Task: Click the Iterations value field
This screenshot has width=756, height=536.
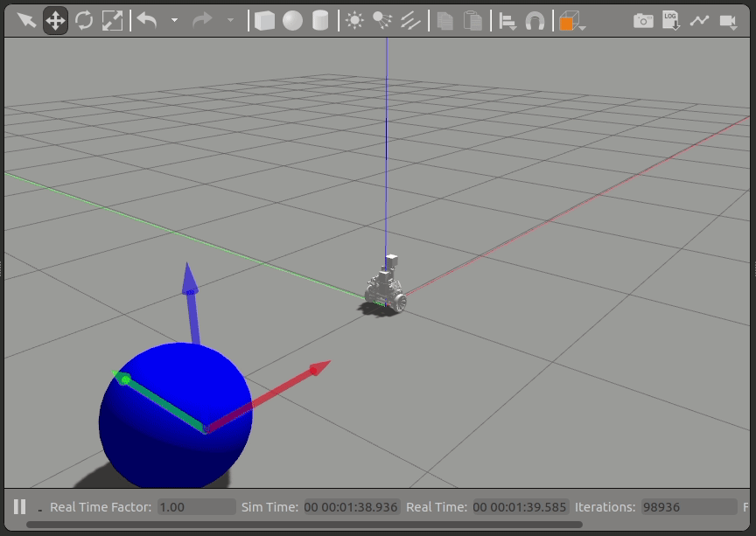Action: (689, 507)
